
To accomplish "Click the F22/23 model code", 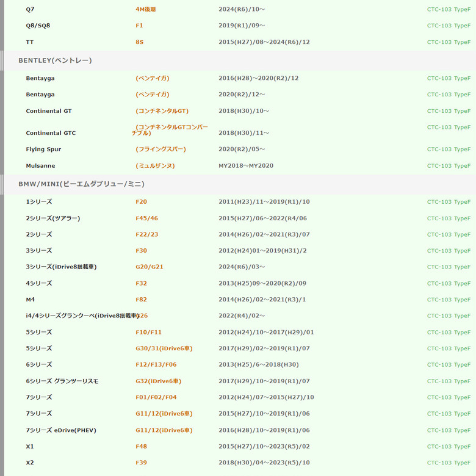I will (x=146, y=234).
